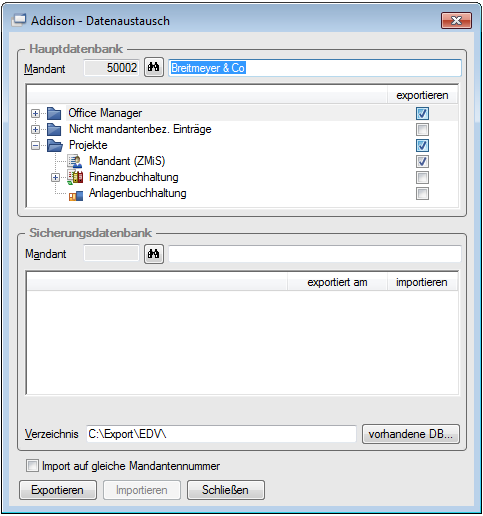Viewport: 483px width, 516px height.
Task: Click the open Projekte folder icon
Action: click(x=55, y=145)
